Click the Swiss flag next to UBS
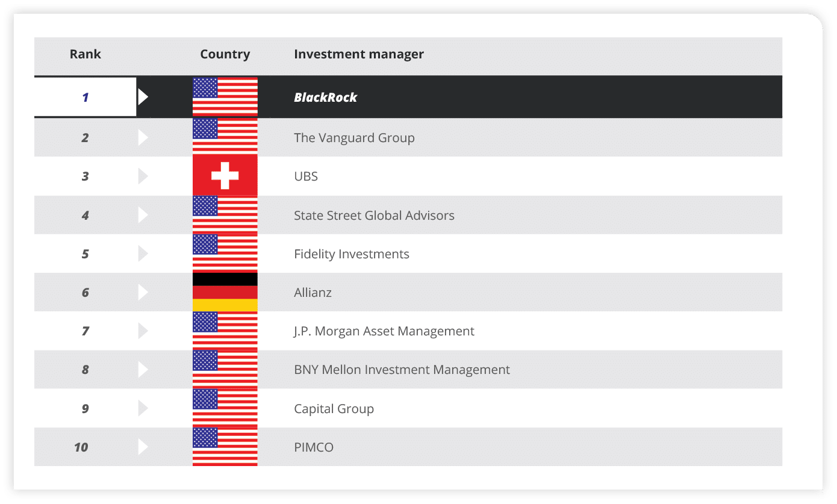The image size is (837, 504). coord(225,175)
